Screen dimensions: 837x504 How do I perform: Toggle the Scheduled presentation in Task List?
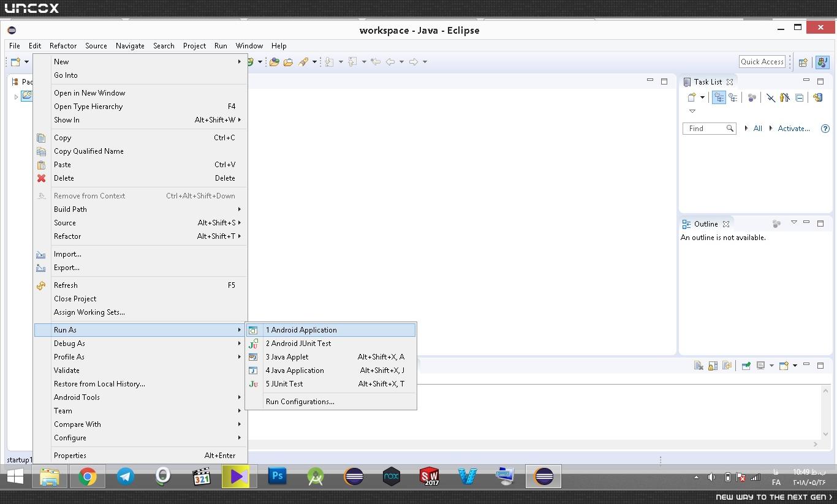pos(733,97)
